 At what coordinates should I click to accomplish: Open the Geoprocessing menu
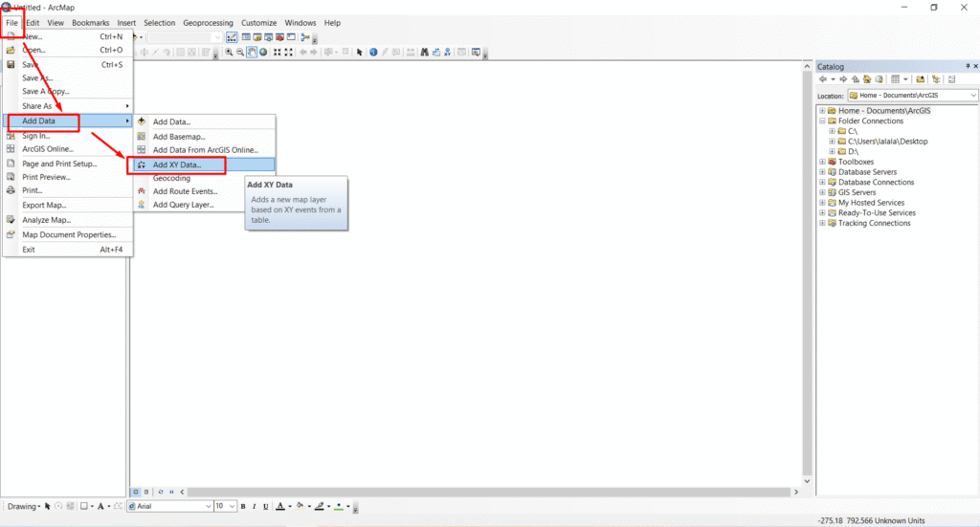pyautogui.click(x=208, y=23)
